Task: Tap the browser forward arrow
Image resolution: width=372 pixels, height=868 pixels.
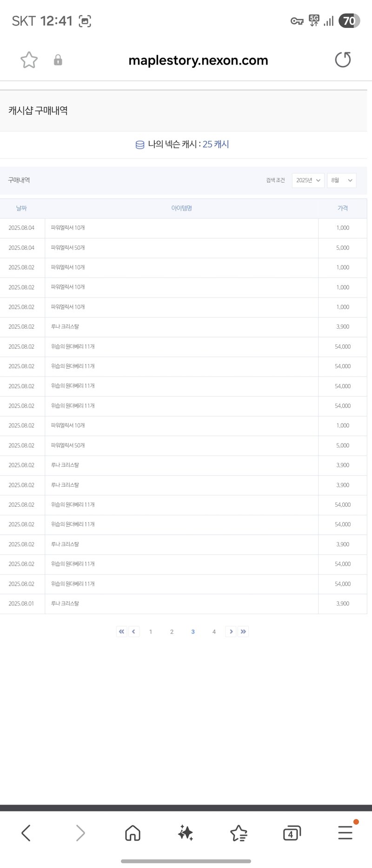Action: pyautogui.click(x=80, y=833)
